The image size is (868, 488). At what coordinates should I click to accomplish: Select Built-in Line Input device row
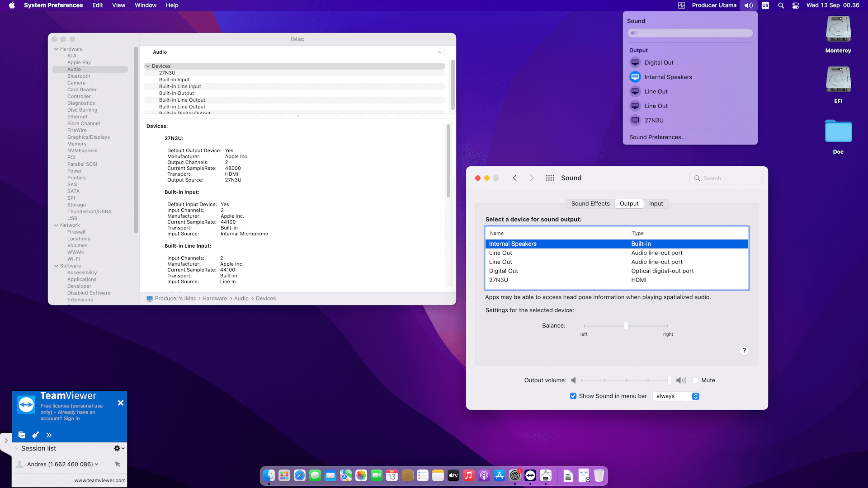click(294, 87)
